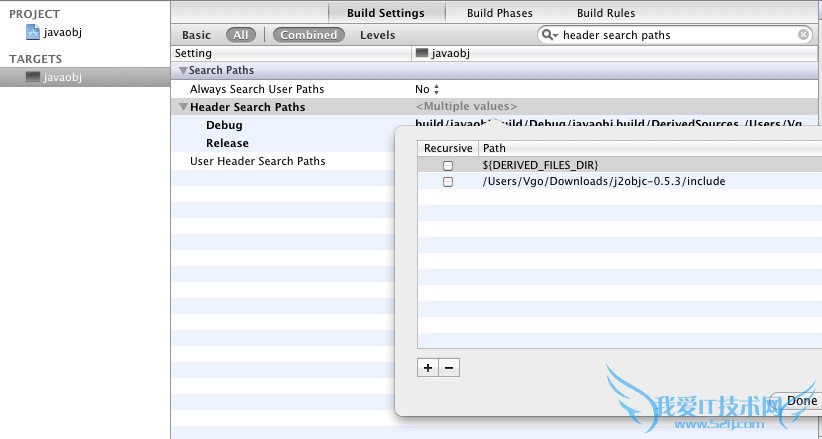Toggle Recursive for ${DERIVED_FILES_DIR}
822x439 pixels.
coord(448,165)
